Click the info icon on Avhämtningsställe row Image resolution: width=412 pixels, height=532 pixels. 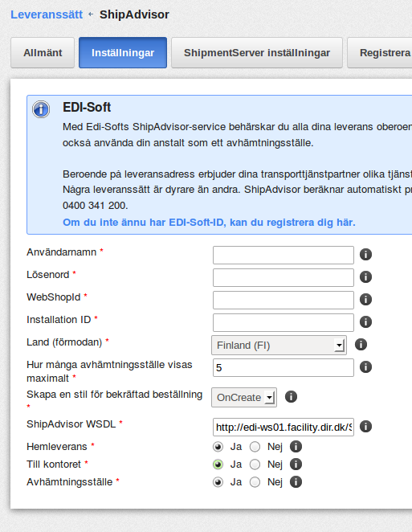tap(296, 482)
